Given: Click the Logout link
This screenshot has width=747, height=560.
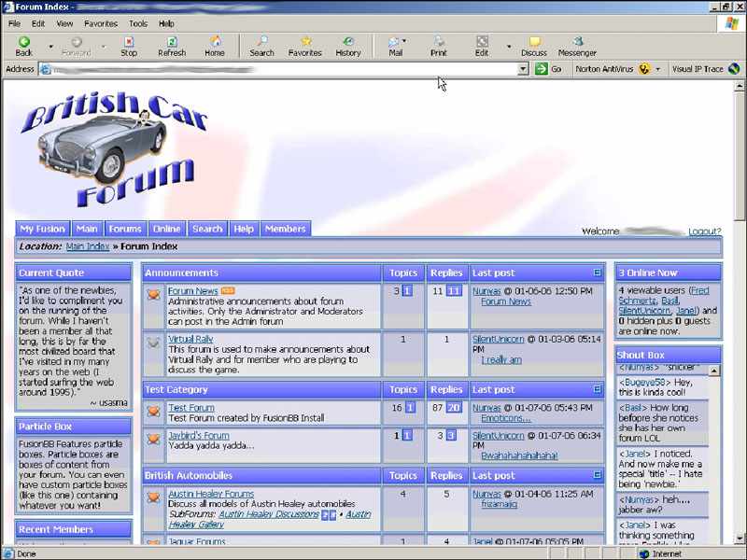Looking at the screenshot, I should tap(704, 231).
